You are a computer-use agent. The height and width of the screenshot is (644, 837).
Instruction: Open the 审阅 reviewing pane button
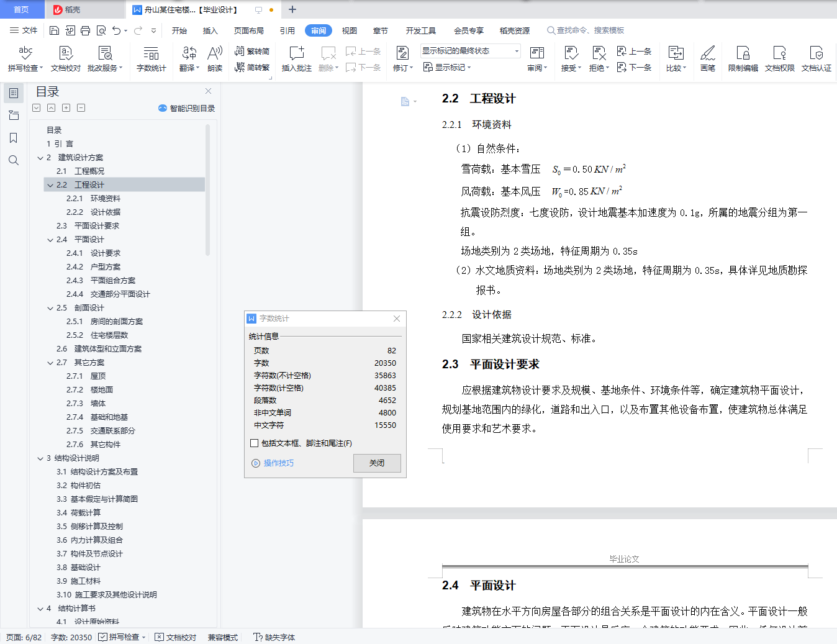537,59
